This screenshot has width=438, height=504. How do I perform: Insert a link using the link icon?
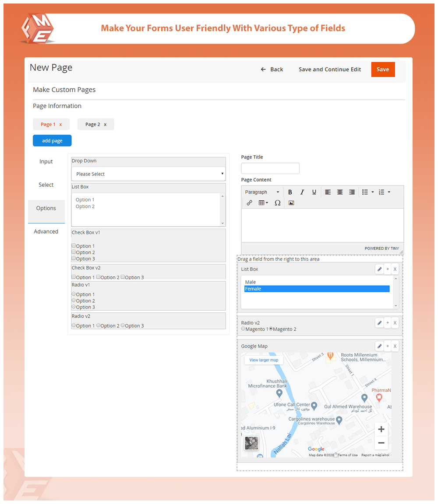click(250, 203)
